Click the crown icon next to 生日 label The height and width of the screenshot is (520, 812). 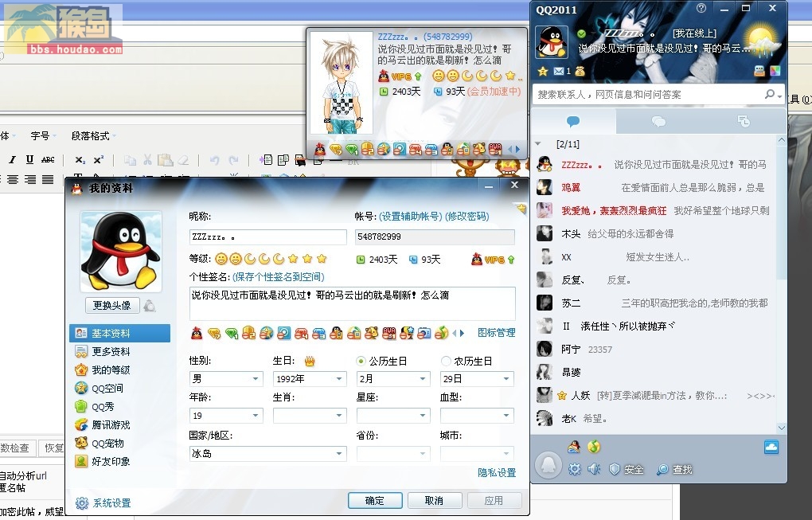coord(310,361)
